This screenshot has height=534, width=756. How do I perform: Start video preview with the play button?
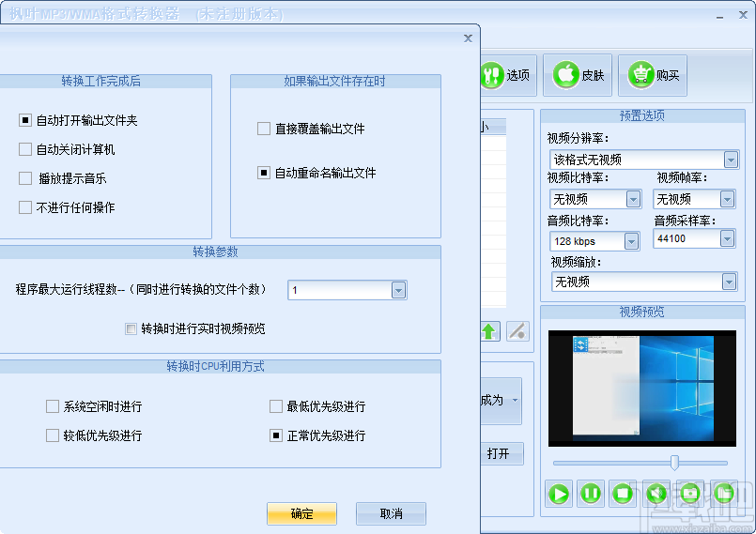coord(559,494)
